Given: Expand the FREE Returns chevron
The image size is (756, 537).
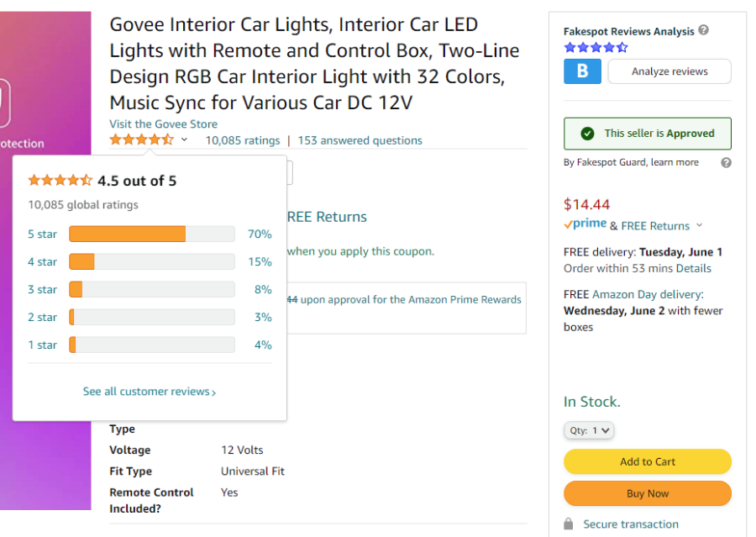Looking at the screenshot, I should (x=699, y=225).
